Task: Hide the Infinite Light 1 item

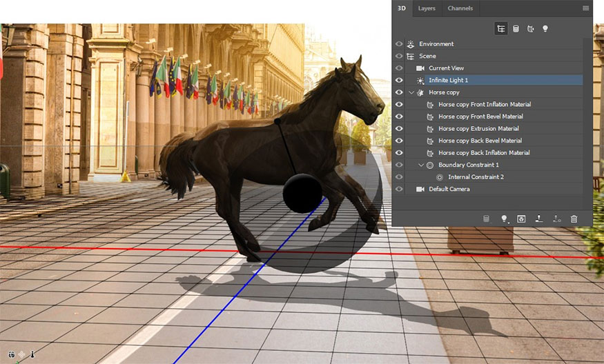Action: [x=399, y=80]
